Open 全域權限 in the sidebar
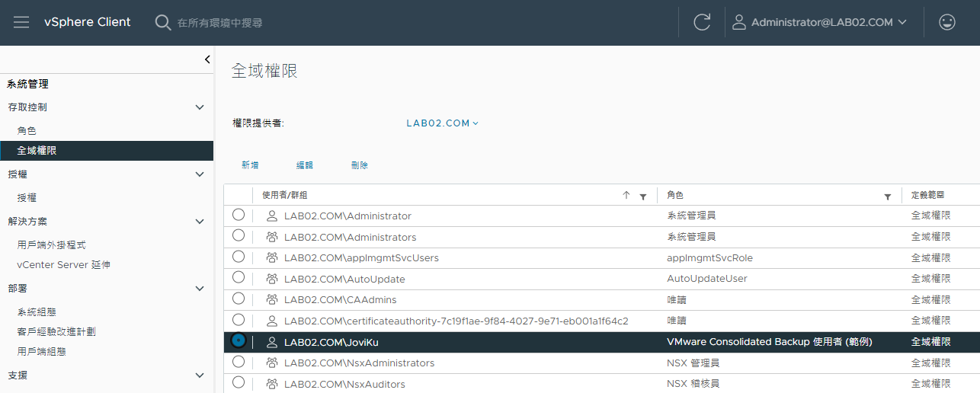Image resolution: width=980 pixels, height=393 pixels. (107, 151)
